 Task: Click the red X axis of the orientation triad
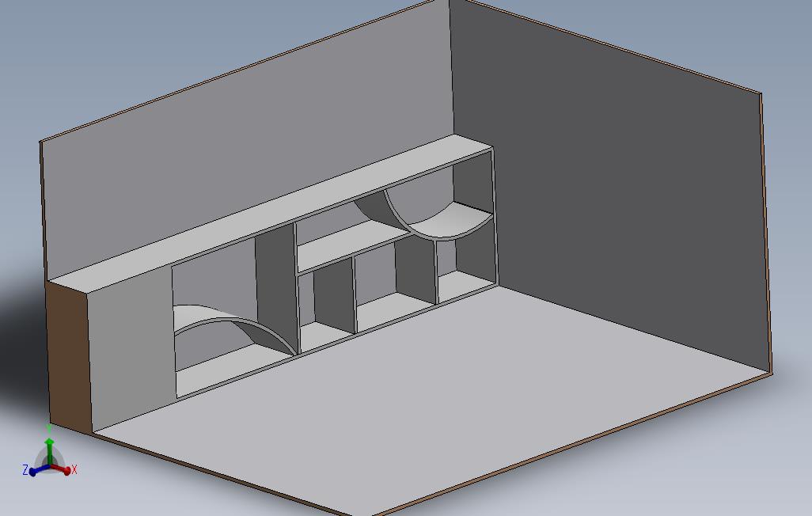click(63, 470)
